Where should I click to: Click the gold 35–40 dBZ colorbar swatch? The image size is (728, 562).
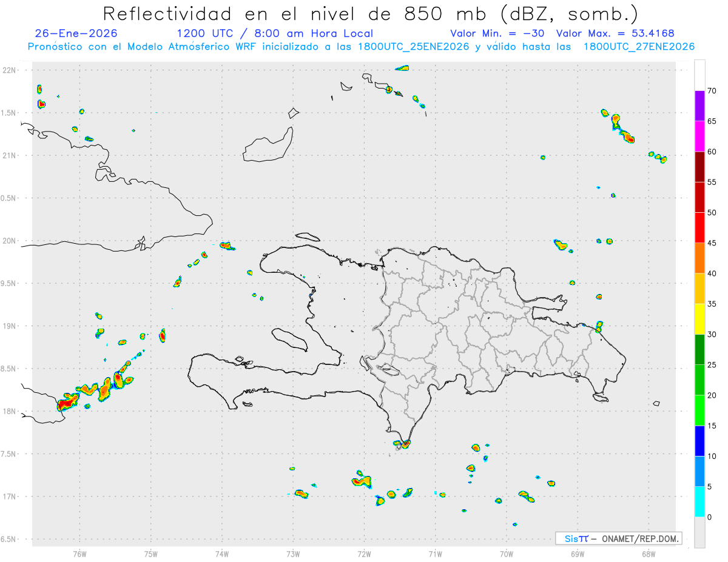click(699, 289)
